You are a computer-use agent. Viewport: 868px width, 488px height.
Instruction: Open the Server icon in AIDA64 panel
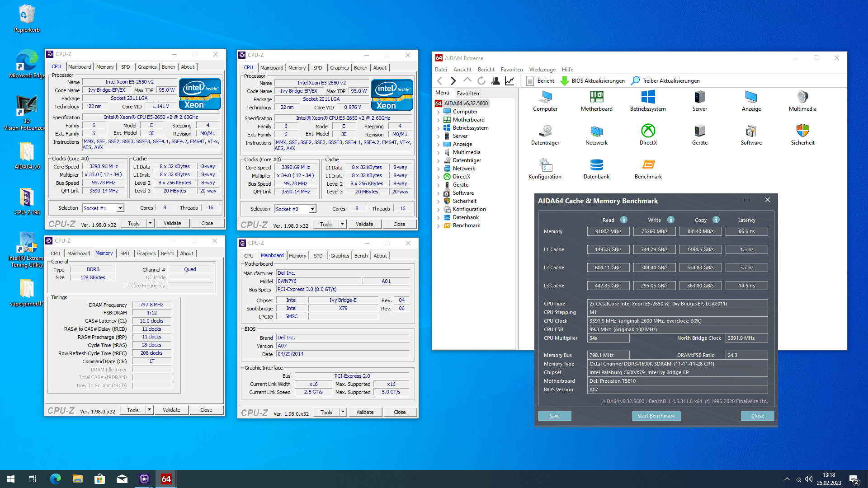click(x=699, y=101)
